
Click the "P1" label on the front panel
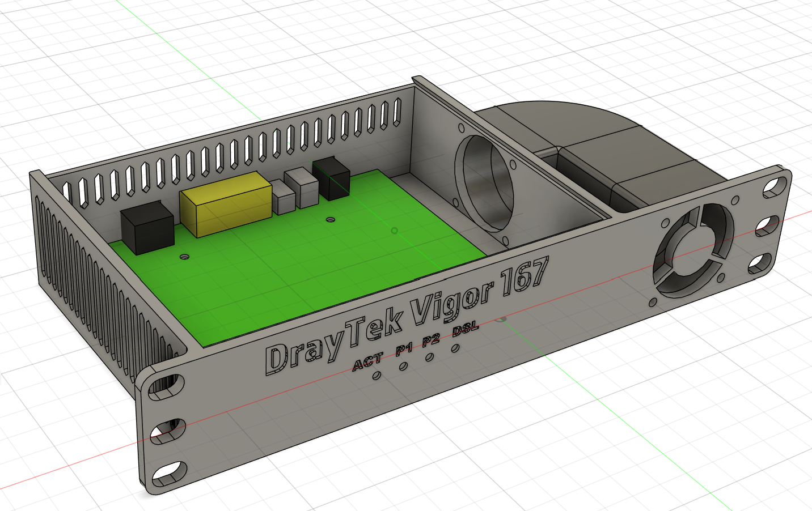[404, 350]
